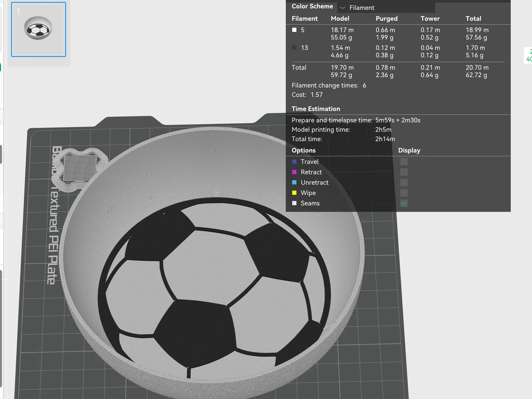Image resolution: width=532 pixels, height=399 pixels.
Task: Click the Model printing time 2h5m
Action: (x=383, y=130)
